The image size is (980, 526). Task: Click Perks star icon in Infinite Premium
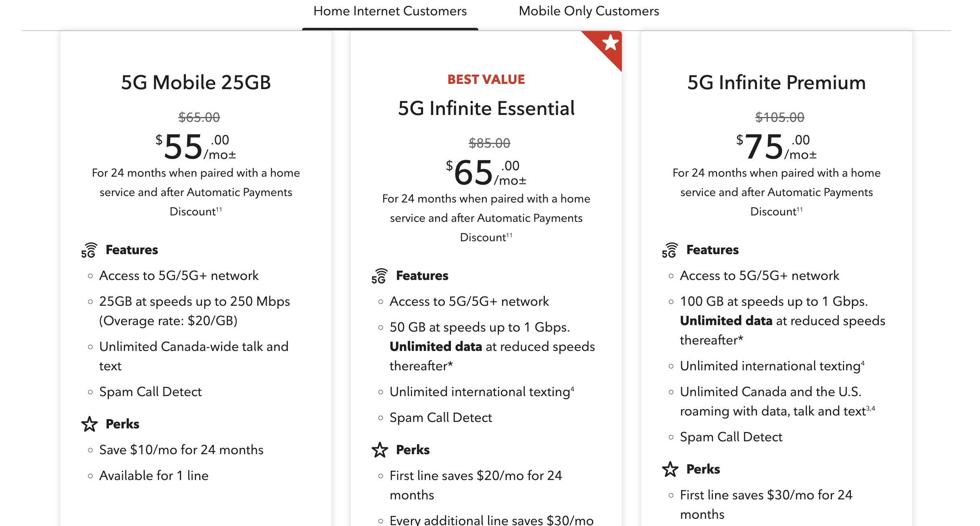pos(670,469)
